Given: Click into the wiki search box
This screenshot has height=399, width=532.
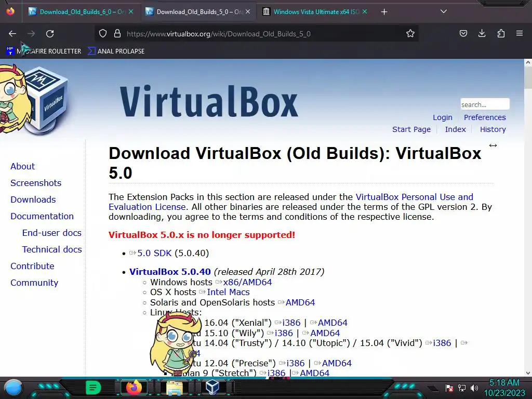Looking at the screenshot, I should (x=485, y=104).
